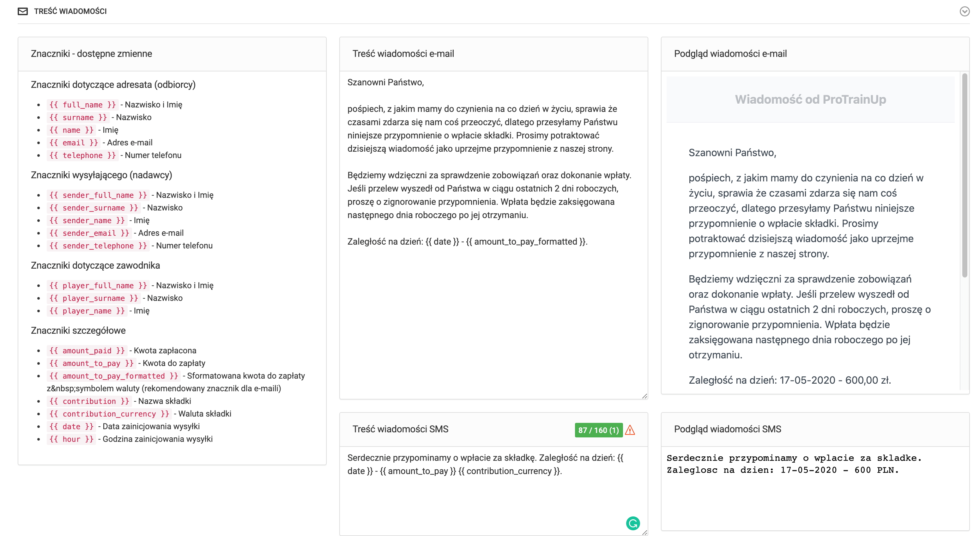This screenshot has width=980, height=536.
Task: Click the {{ date }} tag in list
Action: click(x=71, y=426)
